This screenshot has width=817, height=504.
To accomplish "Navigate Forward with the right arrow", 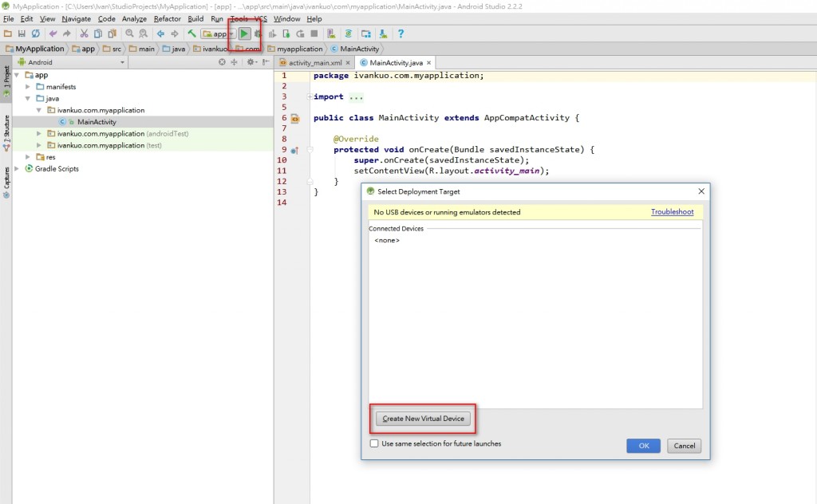I will [x=175, y=33].
